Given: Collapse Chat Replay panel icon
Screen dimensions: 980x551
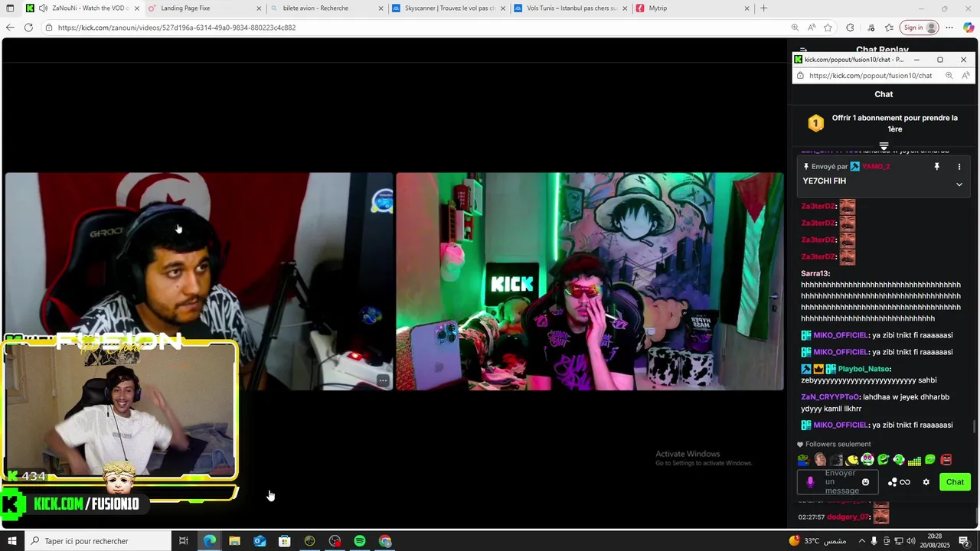Looking at the screenshot, I should click(803, 50).
